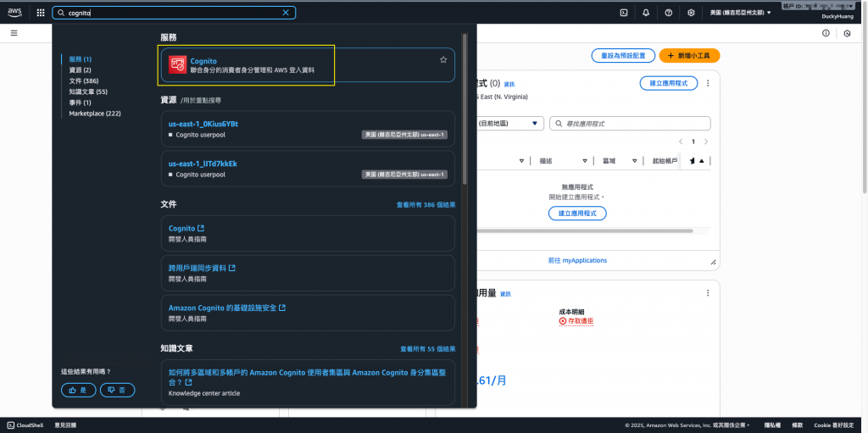Open the notifications bell icon

point(646,13)
